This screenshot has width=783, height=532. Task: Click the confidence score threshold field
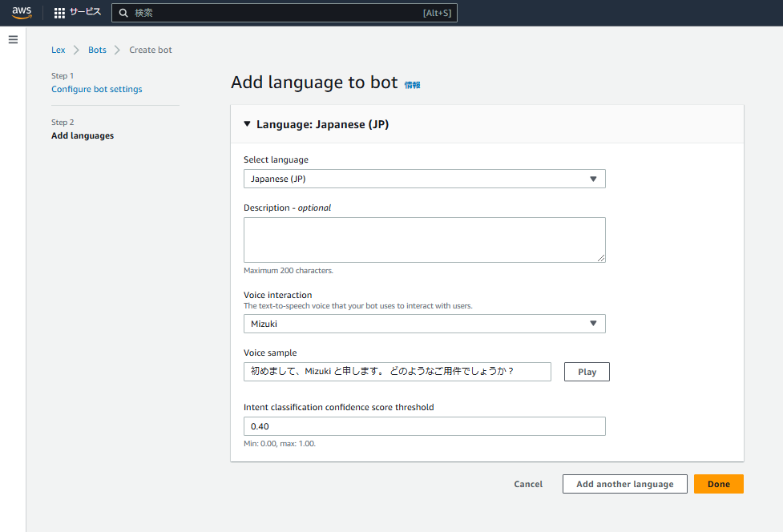click(x=424, y=426)
